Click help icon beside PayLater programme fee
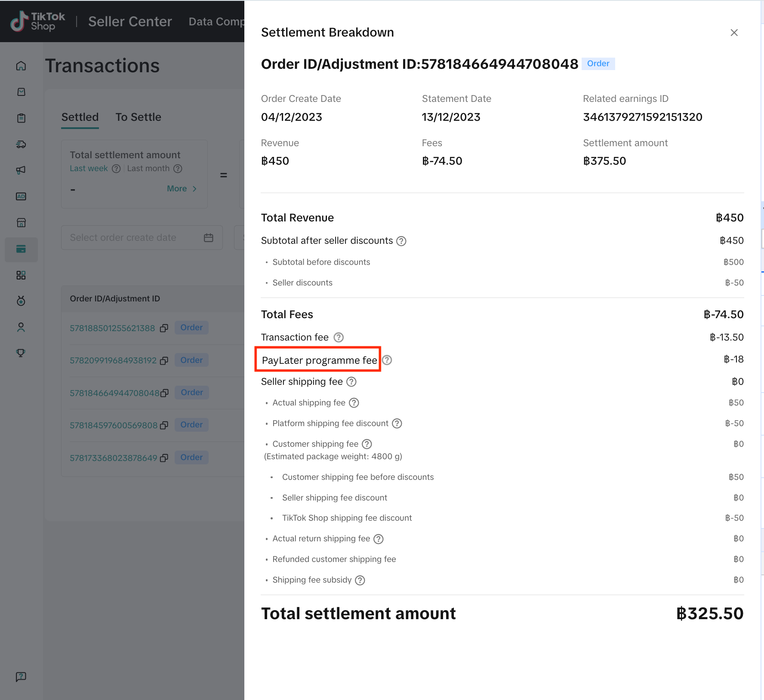 click(x=387, y=360)
